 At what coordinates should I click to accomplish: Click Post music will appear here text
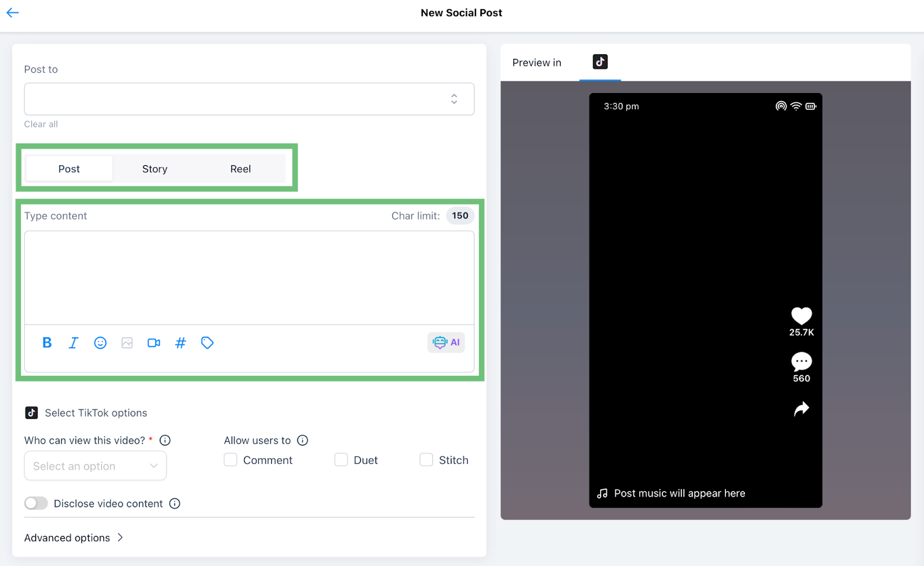pos(680,493)
